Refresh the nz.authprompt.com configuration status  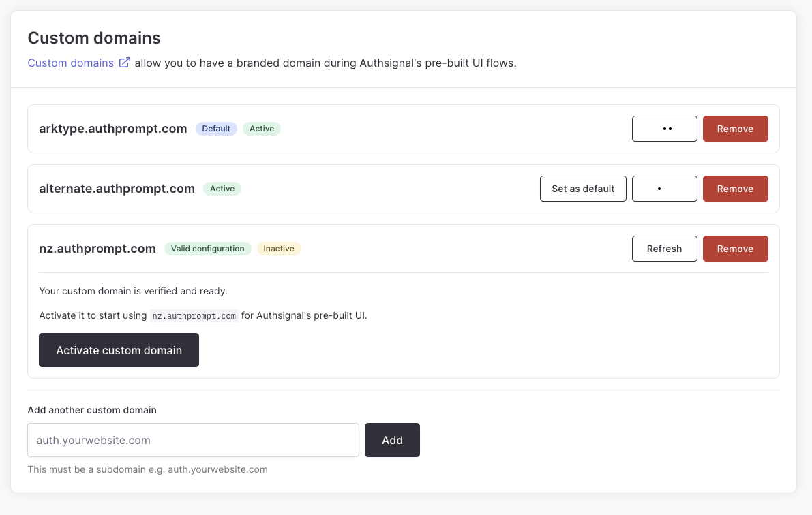tap(664, 249)
